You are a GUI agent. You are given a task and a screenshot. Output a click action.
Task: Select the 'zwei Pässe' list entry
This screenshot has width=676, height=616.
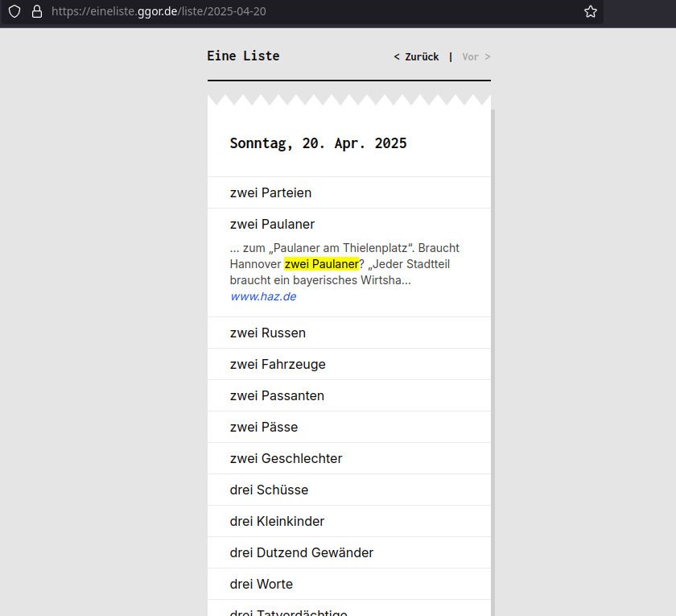[x=349, y=427]
